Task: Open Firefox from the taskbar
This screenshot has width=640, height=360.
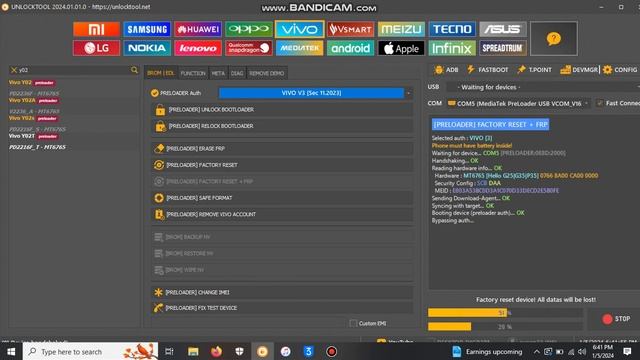Action: click(216, 351)
